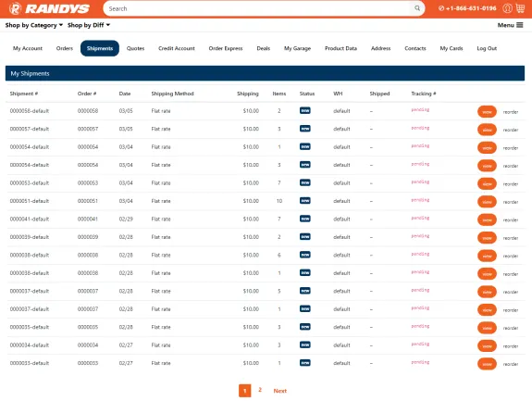Reorder shipment 0000034-default
532x401 pixels.
[x=511, y=345]
